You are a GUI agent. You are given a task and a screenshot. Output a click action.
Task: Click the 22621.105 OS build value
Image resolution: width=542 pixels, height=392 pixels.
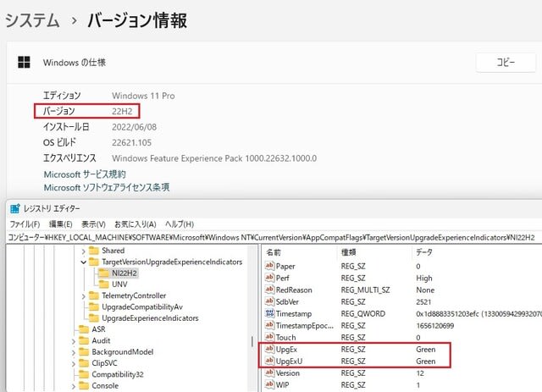(132, 142)
